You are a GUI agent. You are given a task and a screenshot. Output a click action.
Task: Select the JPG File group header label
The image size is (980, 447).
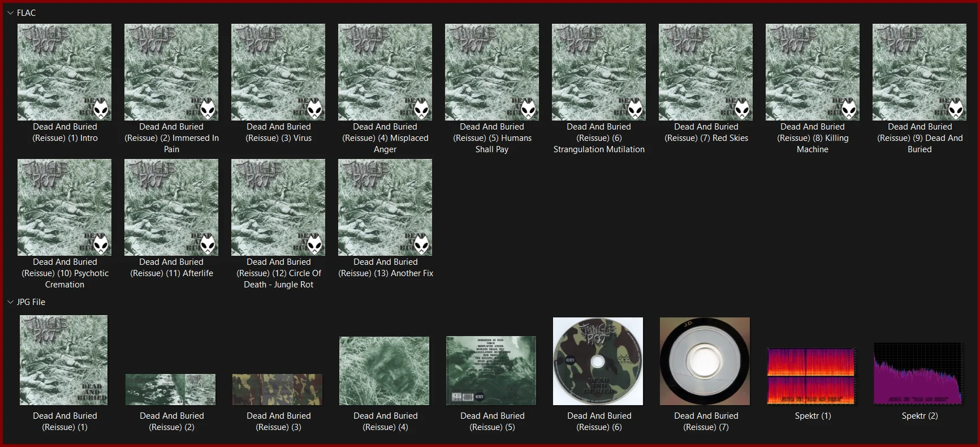[31, 302]
